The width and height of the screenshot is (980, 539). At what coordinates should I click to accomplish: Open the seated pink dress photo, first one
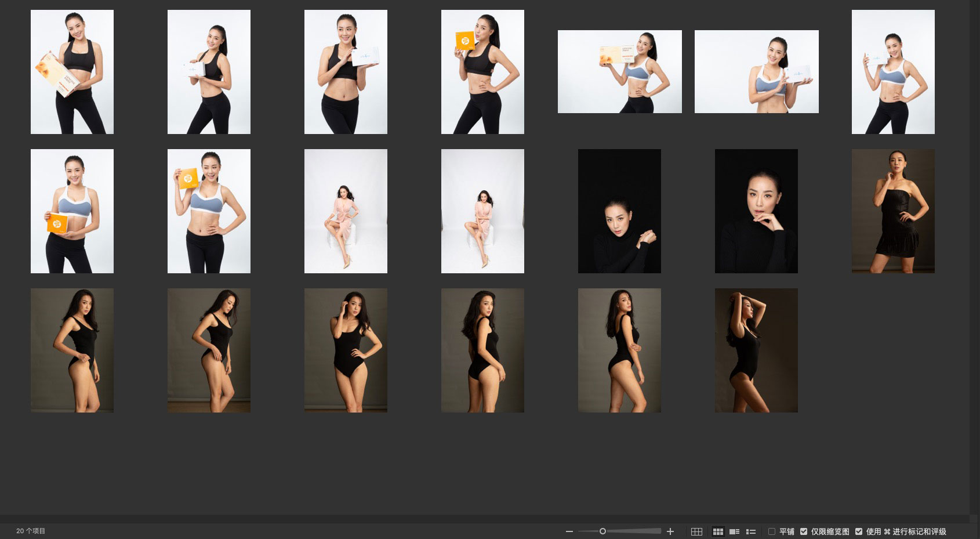click(346, 211)
